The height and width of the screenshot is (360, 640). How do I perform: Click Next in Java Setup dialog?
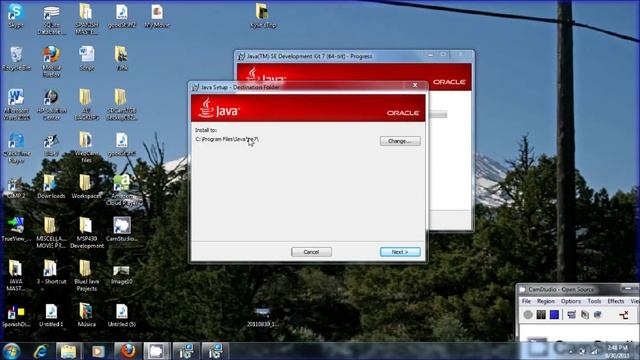click(400, 252)
